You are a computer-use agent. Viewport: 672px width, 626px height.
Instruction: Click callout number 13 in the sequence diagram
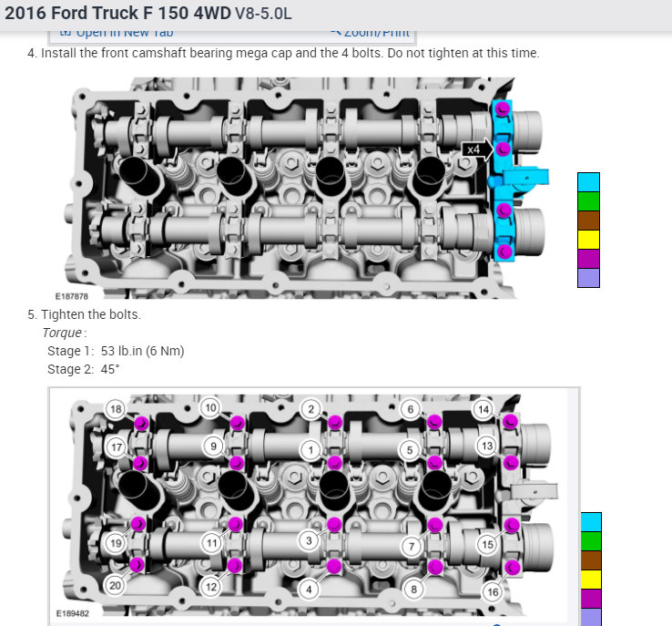pyautogui.click(x=487, y=446)
